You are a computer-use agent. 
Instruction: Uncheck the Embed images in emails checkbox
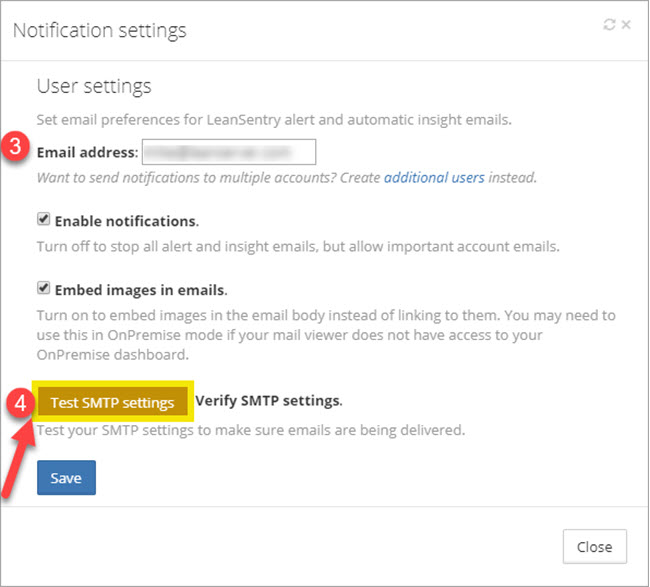click(43, 289)
